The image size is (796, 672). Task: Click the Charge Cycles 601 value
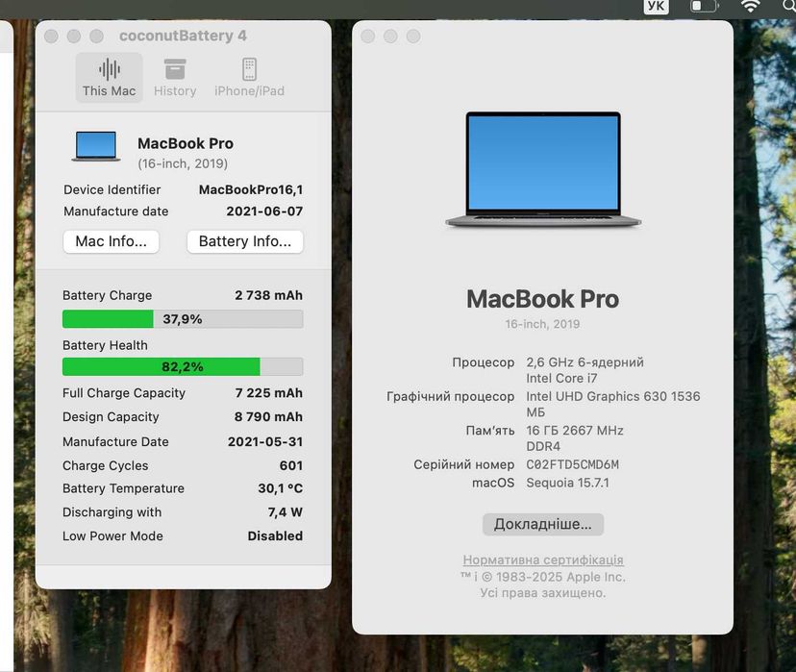tap(291, 465)
